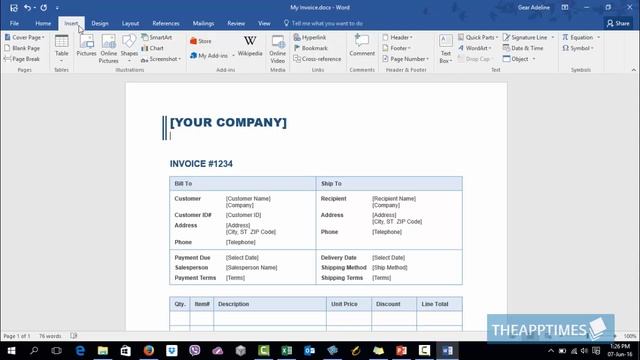The width and height of the screenshot is (640, 360).
Task: Switch to the View tab
Action: tap(264, 23)
